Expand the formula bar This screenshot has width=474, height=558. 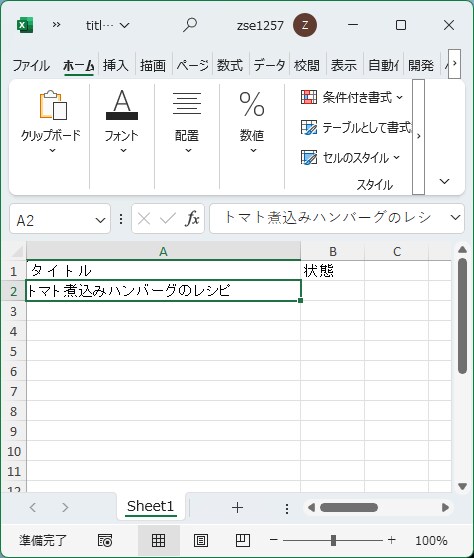(x=455, y=218)
